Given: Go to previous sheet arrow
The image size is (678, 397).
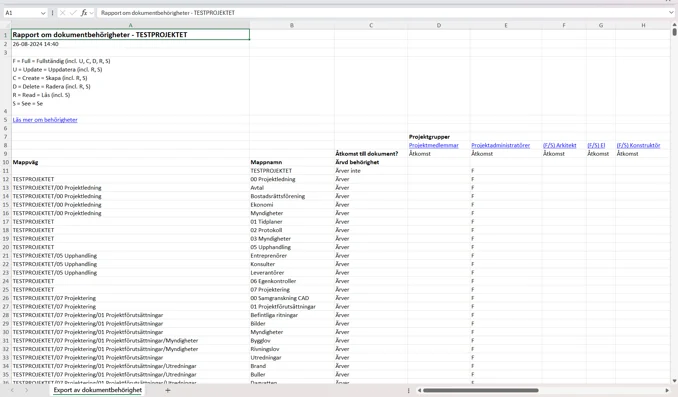Looking at the screenshot, I should 12,390.
